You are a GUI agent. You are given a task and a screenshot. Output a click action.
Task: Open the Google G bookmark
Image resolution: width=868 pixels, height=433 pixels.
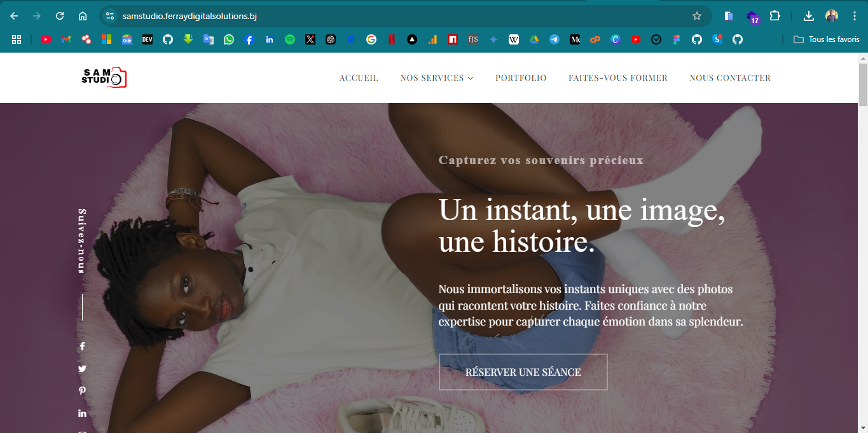coord(371,39)
